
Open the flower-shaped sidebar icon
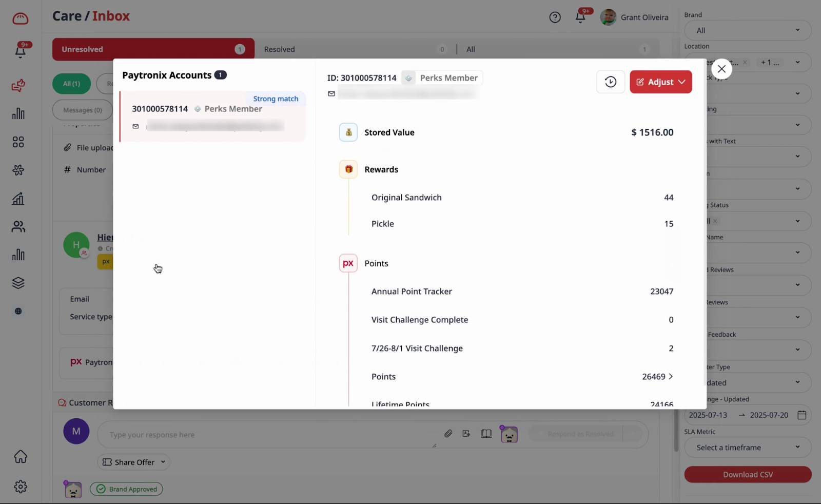18,170
